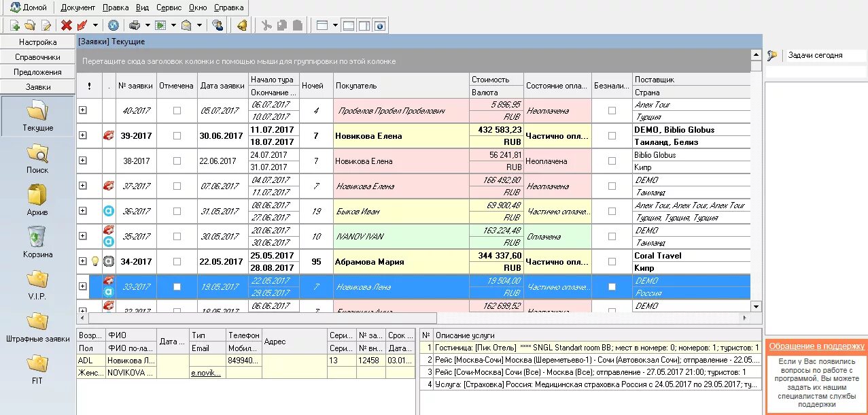Open dropdown arrow beside envelope icon
Image resolution: width=868 pixels, height=415 pixels.
[199, 26]
